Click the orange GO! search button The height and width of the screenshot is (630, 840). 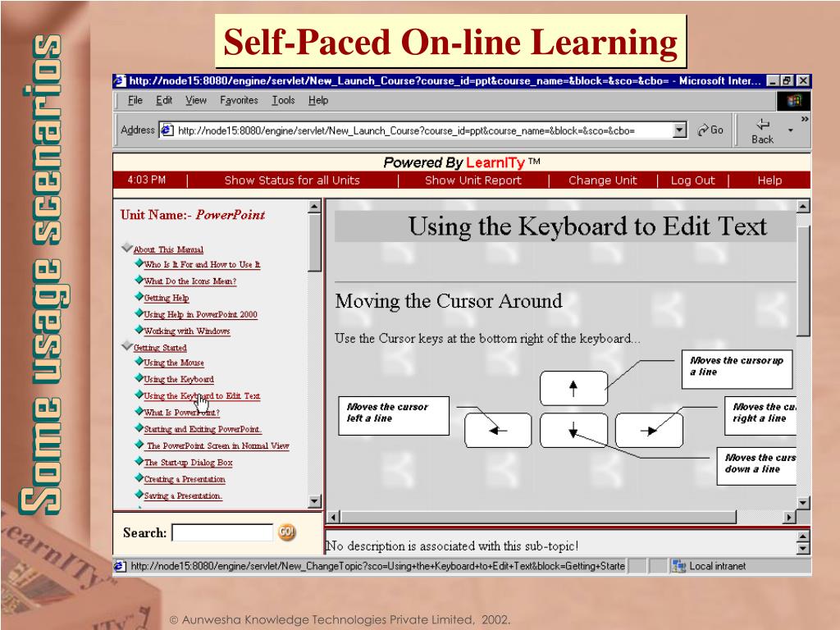point(286,532)
